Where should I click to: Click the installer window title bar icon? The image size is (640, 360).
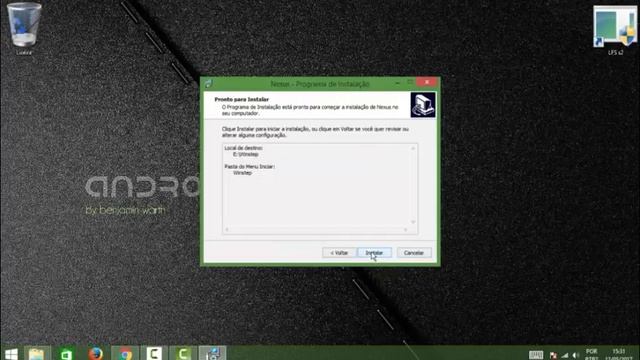pyautogui.click(x=209, y=84)
